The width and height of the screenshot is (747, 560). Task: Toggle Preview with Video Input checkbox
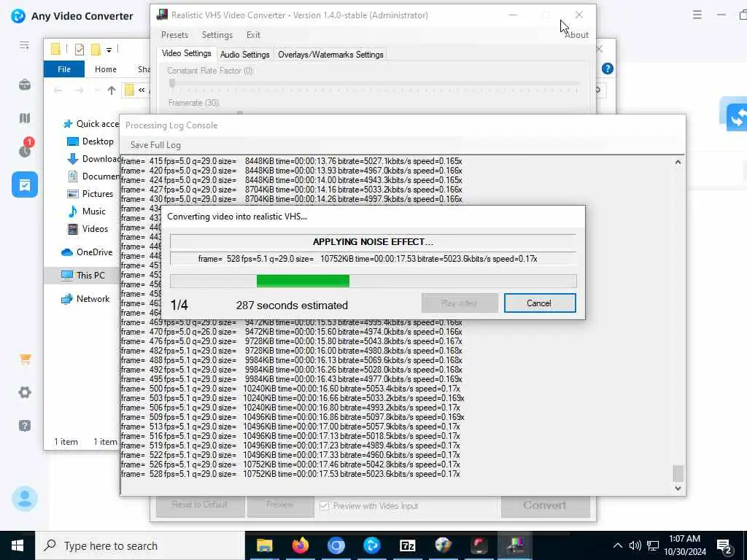pyautogui.click(x=324, y=506)
